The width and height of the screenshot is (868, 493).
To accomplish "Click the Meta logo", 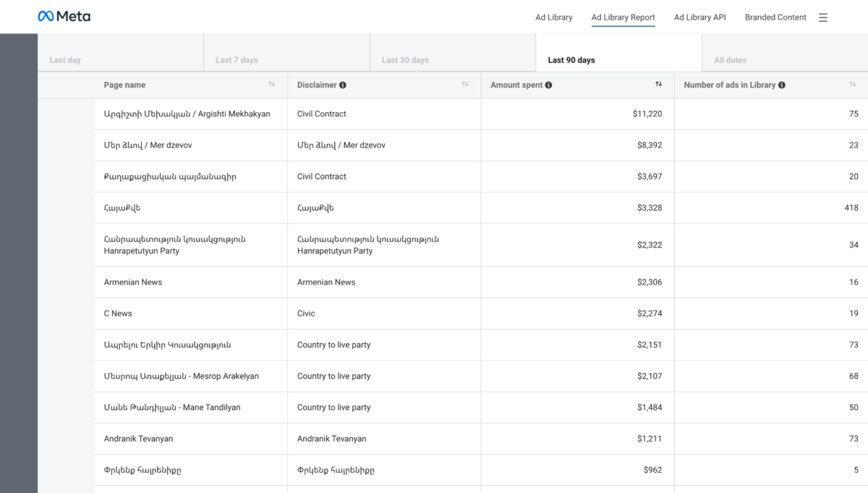I will [64, 17].
